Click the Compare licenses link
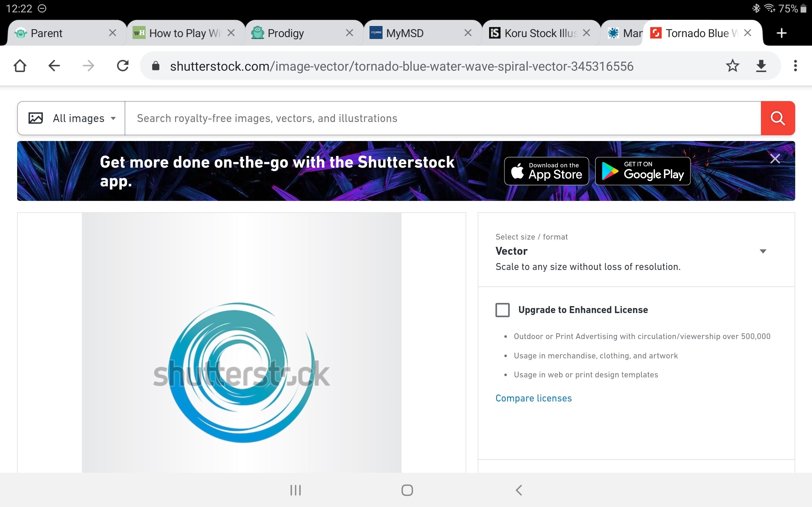 coord(534,398)
